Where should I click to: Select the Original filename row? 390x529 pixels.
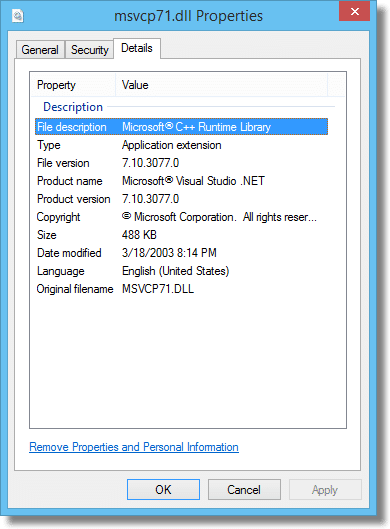pos(181,289)
